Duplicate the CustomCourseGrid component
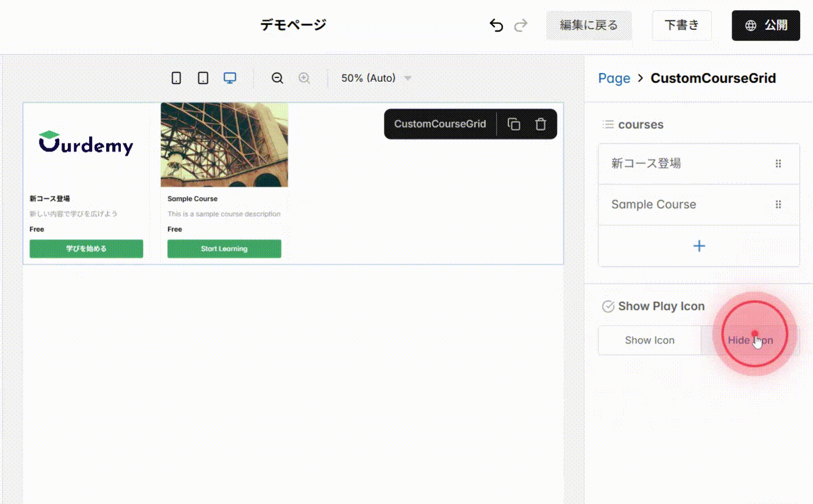The image size is (813, 504). (x=513, y=124)
